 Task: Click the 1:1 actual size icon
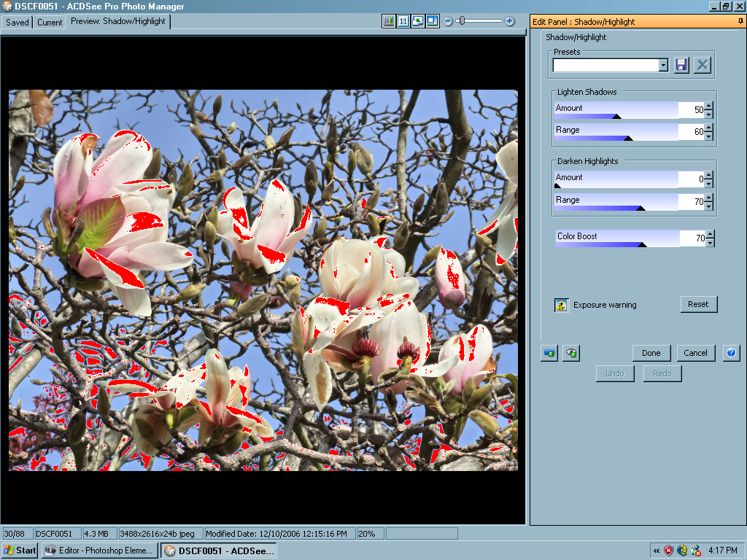403,21
